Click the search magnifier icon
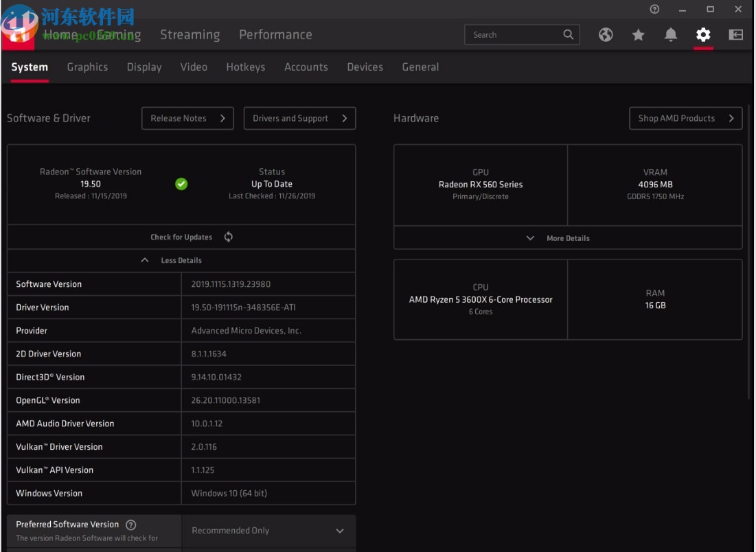Viewport: 756px width, 552px height. [568, 34]
